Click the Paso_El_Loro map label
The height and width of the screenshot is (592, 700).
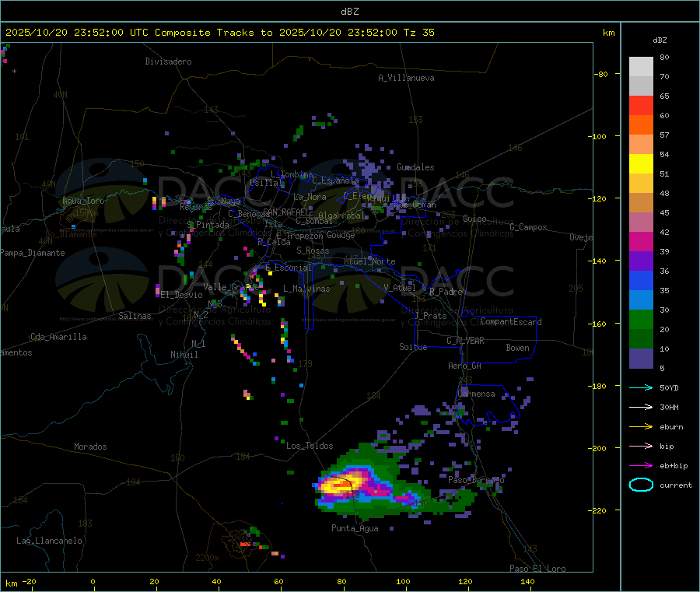[537, 569]
